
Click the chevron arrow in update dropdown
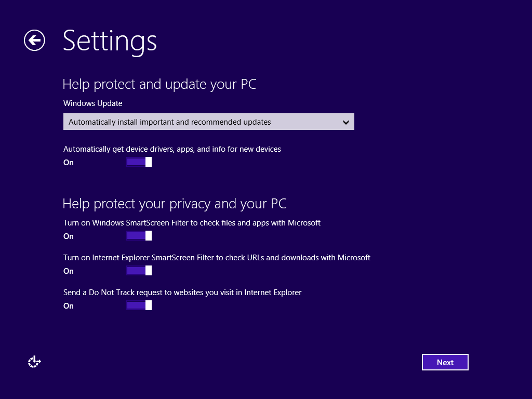(347, 123)
